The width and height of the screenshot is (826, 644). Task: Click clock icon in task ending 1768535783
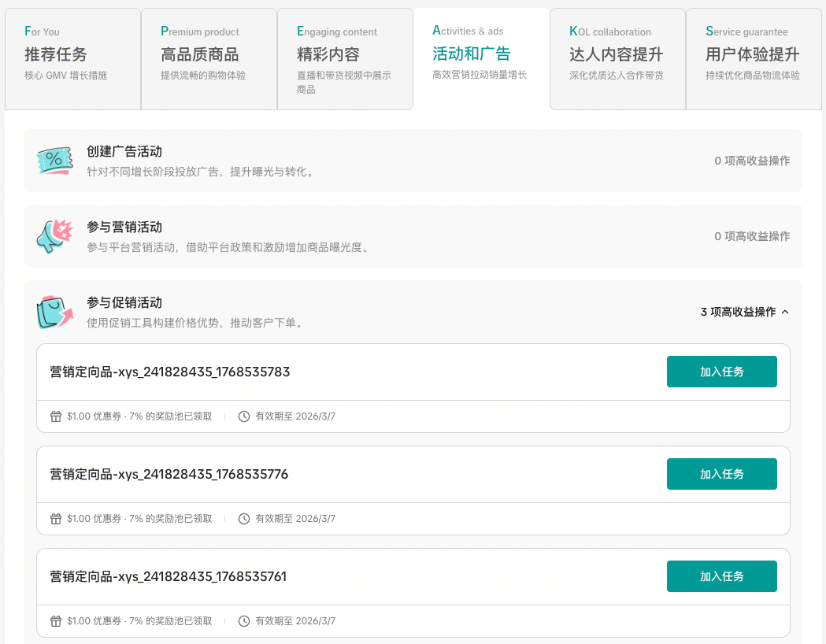[244, 416]
